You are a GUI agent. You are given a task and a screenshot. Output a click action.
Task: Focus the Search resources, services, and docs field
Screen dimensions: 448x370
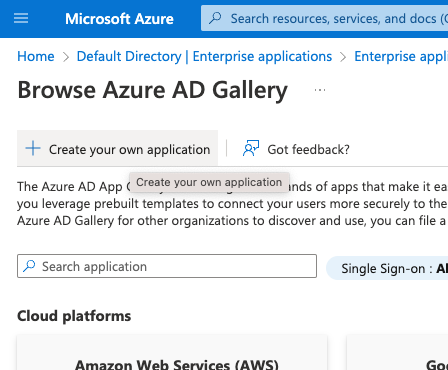324,18
